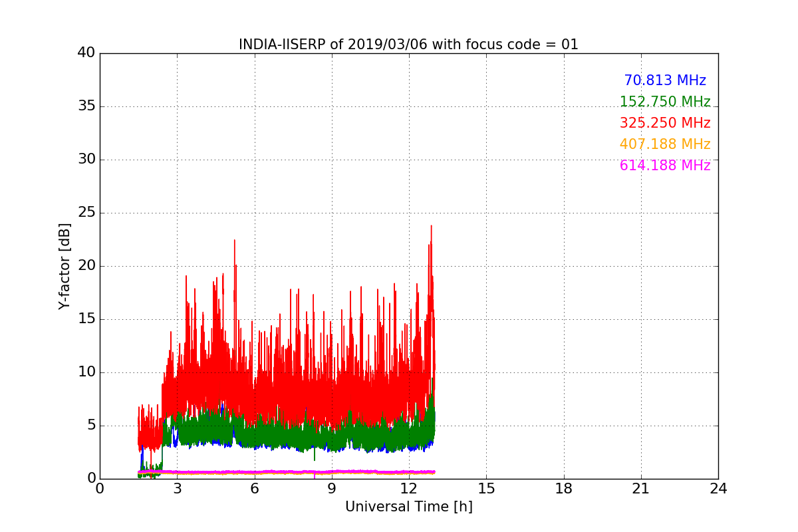Select the 407.188 MHz legend label
The height and width of the screenshot is (532, 798).
click(x=665, y=144)
